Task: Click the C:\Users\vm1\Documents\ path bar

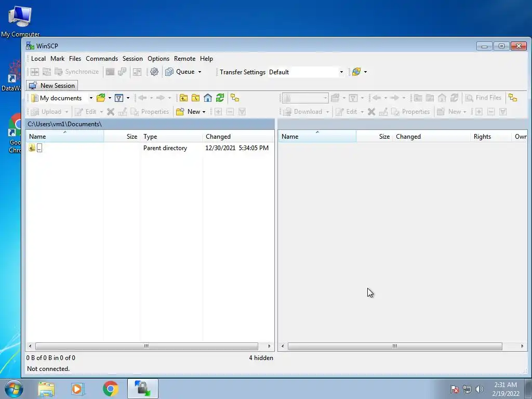Action: pyautogui.click(x=150, y=124)
